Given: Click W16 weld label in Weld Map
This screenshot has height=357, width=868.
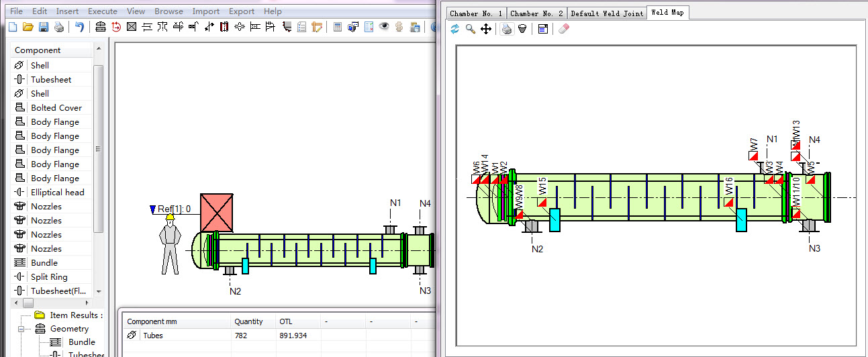Looking at the screenshot, I should 729,186.
